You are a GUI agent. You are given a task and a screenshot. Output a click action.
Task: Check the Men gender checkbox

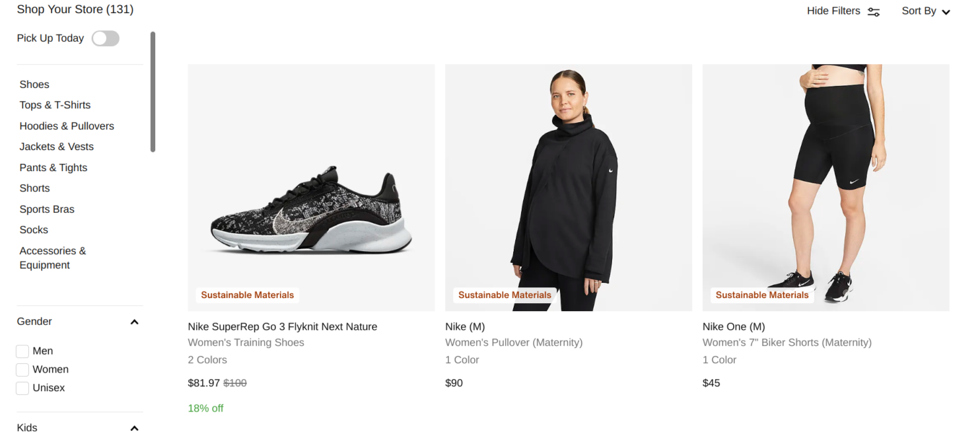coord(22,351)
